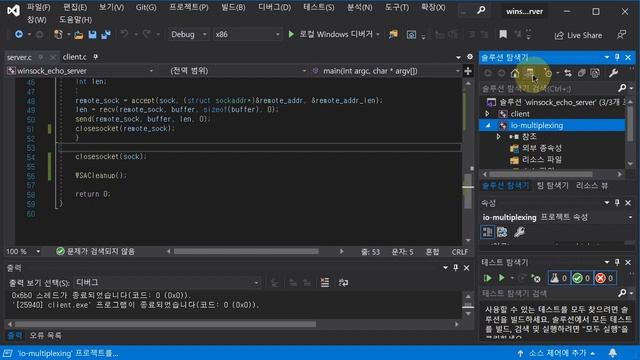This screenshot has height=360, width=640.
Task: Open the Debug menu in the menu bar
Action: point(274,7)
